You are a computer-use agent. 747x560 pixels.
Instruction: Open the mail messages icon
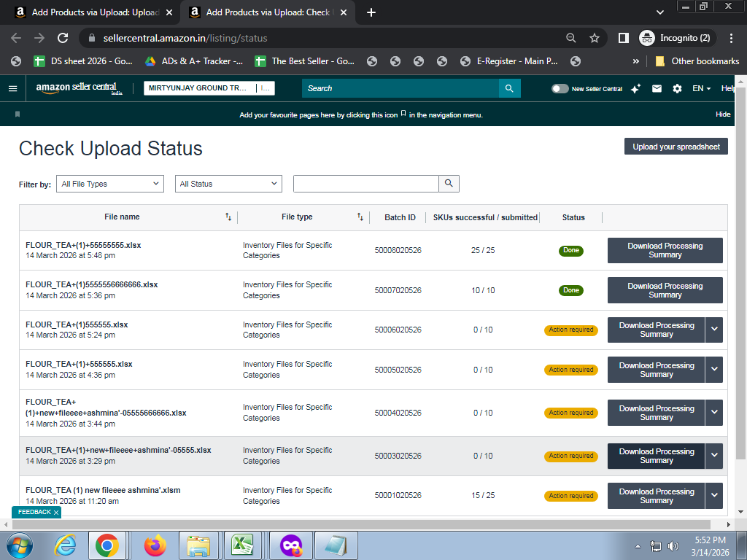(657, 88)
